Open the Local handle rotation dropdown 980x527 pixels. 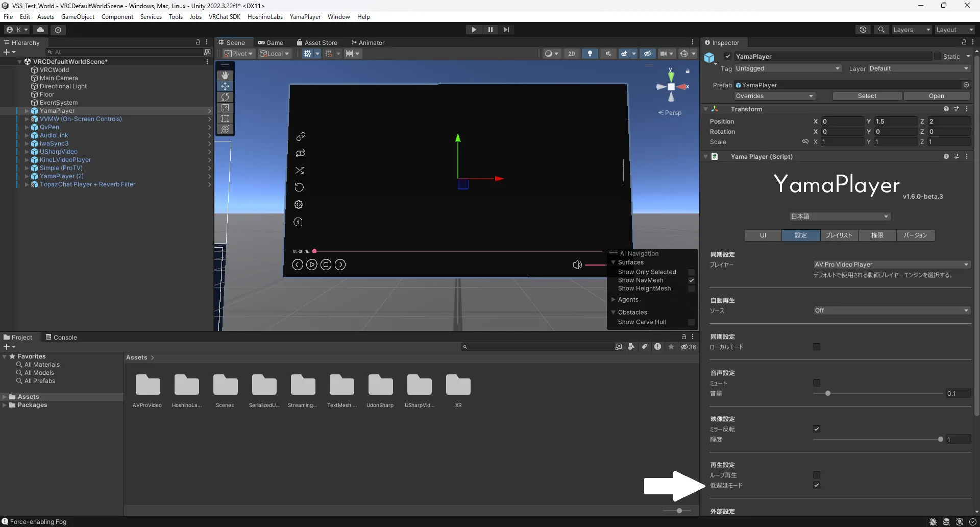275,54
